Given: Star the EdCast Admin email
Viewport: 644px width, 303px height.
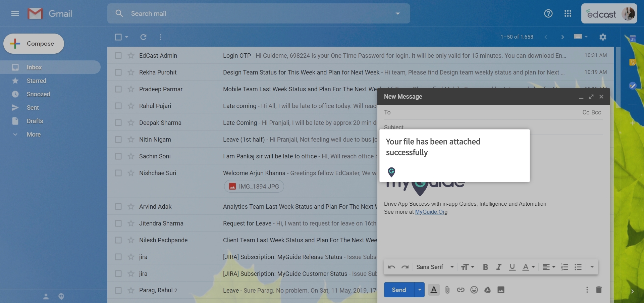Looking at the screenshot, I should (x=131, y=55).
